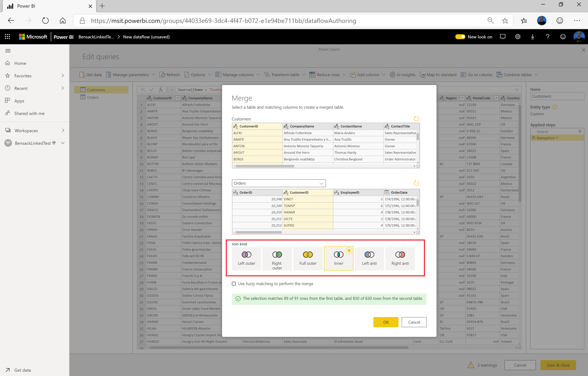This screenshot has width=588, height=376.
Task: Select the CompanyName column header in Customers preview
Action: [308, 126]
